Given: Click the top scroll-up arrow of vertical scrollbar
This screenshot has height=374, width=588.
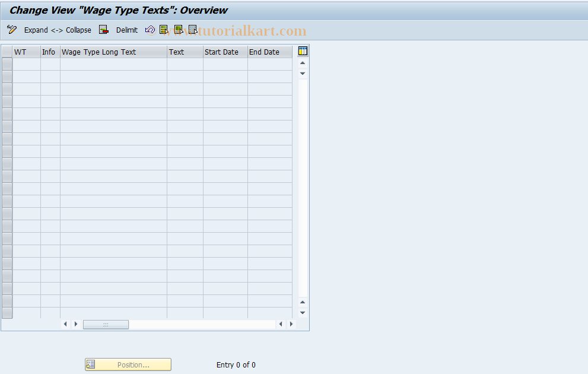Looking at the screenshot, I should tap(303, 63).
